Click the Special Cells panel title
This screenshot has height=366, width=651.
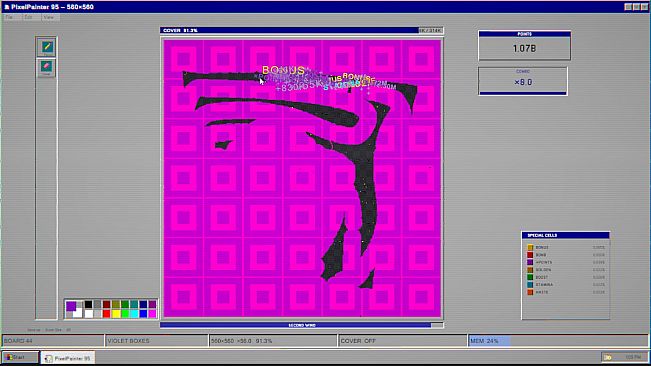click(x=542, y=235)
